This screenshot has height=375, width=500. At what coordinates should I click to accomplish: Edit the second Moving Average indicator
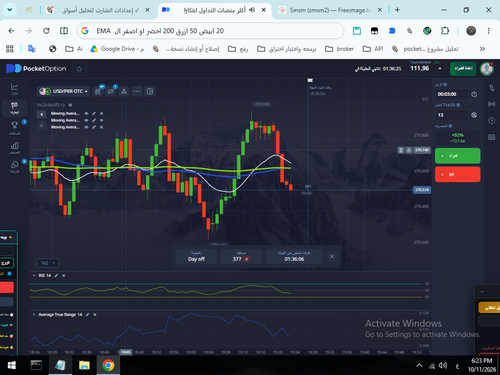[94, 120]
